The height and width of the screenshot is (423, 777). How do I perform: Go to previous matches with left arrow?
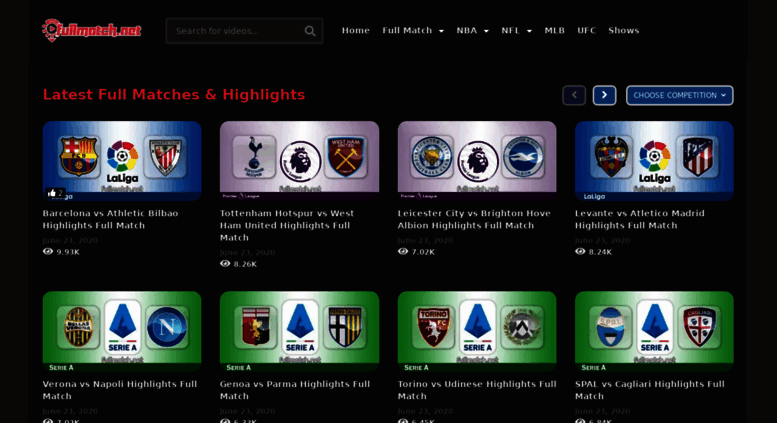click(x=574, y=95)
